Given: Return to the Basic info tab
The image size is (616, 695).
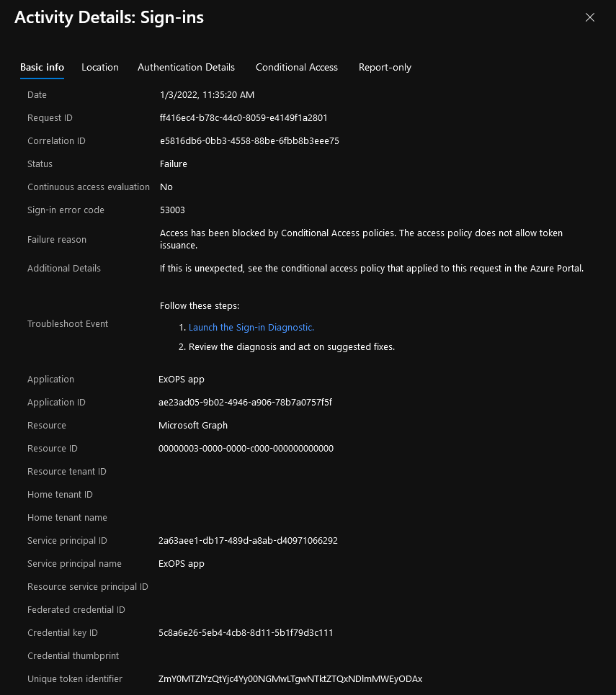Looking at the screenshot, I should [42, 67].
